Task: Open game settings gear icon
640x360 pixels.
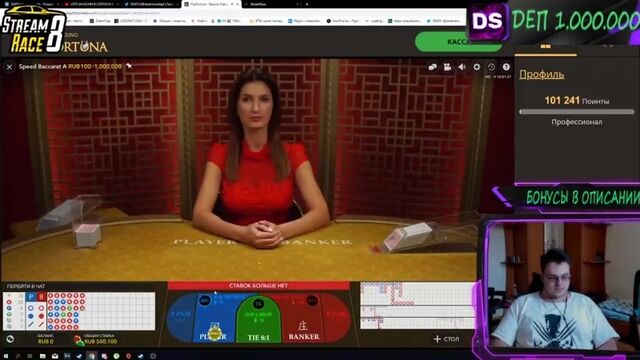Action: 477,67
